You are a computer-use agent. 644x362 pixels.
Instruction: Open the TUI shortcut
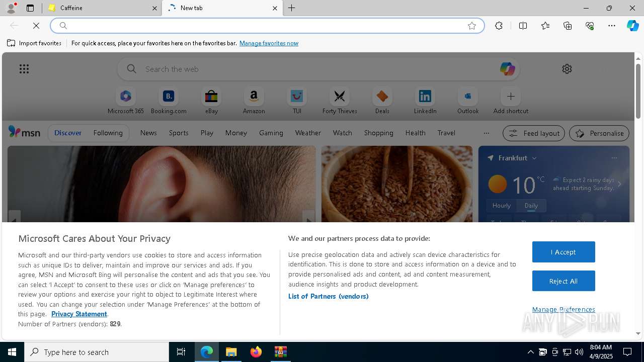297,101
